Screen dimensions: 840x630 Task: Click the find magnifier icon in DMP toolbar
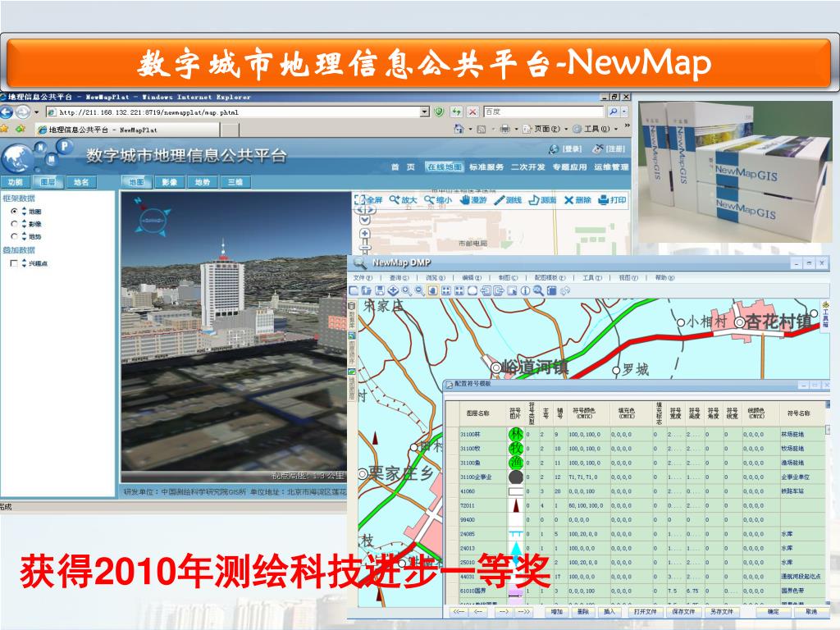pyautogui.click(x=538, y=291)
